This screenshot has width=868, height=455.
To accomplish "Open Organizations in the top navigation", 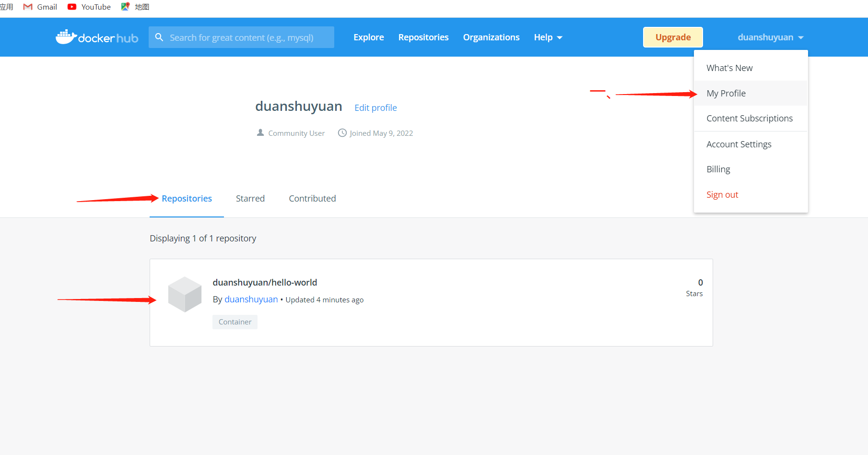I will 491,37.
